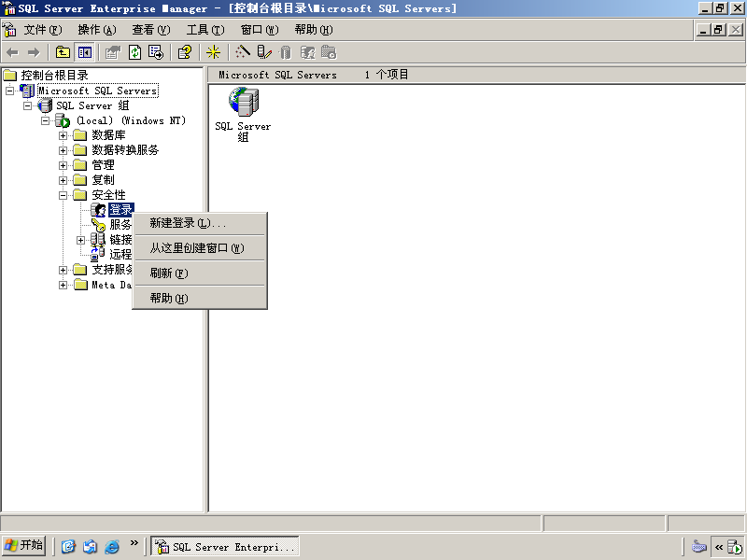
Task: Click the grayed new database toolbar icon
Action: click(x=286, y=52)
